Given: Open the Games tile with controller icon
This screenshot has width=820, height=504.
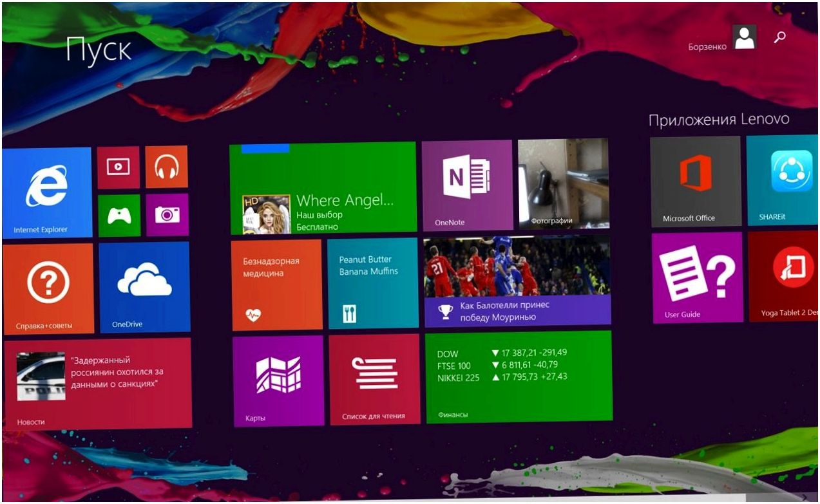Looking at the screenshot, I should 119,216.
